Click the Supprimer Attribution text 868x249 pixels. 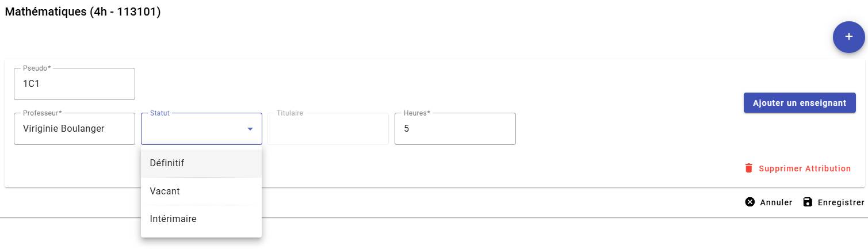804,168
